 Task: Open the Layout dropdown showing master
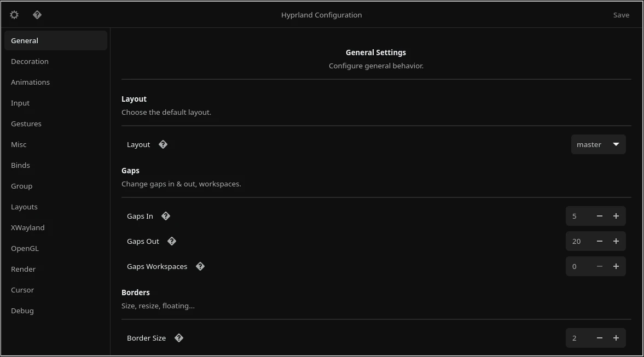(598, 144)
